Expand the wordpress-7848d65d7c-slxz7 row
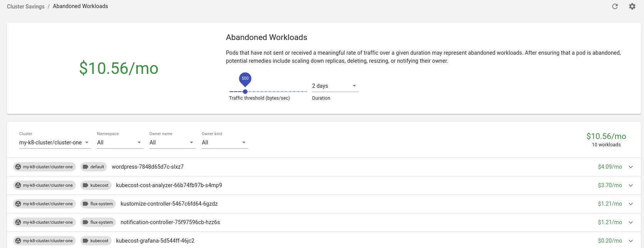Viewport: 644px width, 248px height. [631, 167]
